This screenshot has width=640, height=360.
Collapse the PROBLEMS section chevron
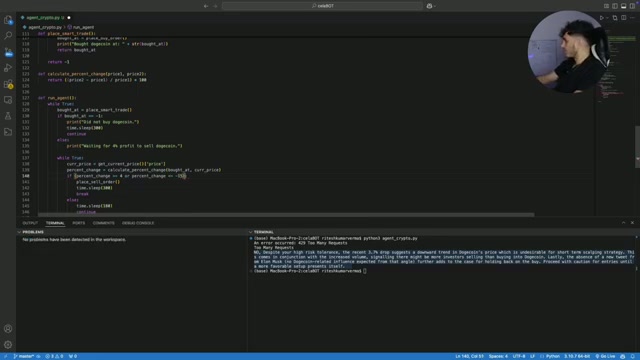tap(19, 232)
